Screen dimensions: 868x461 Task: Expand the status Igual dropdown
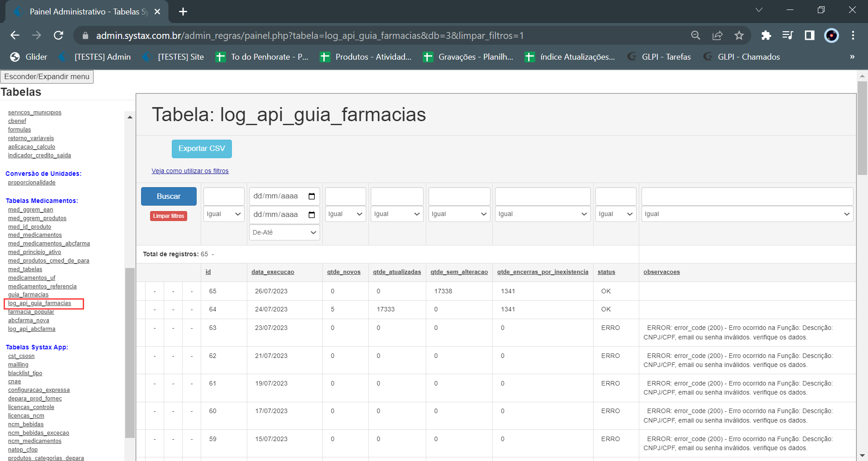(616, 214)
